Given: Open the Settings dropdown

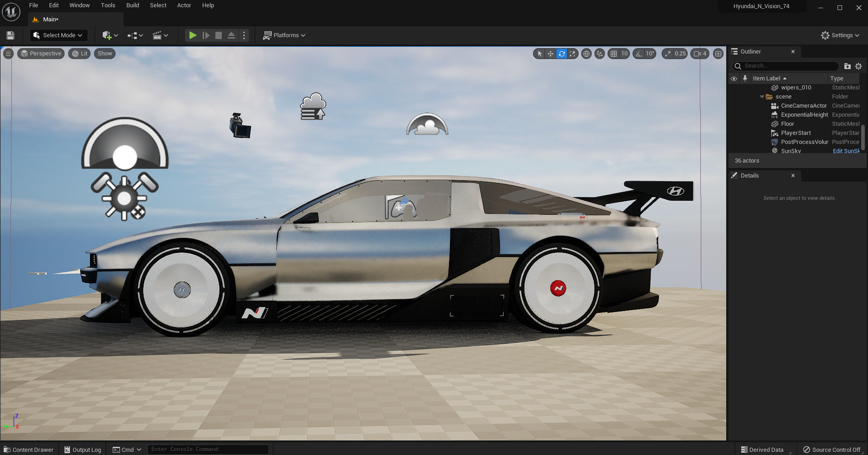Looking at the screenshot, I should point(840,35).
